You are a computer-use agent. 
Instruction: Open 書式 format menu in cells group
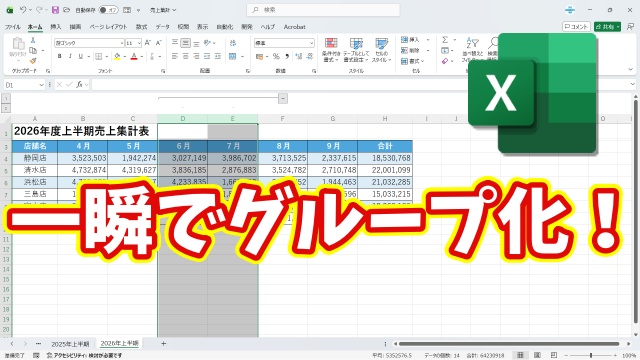pyautogui.click(x=413, y=61)
